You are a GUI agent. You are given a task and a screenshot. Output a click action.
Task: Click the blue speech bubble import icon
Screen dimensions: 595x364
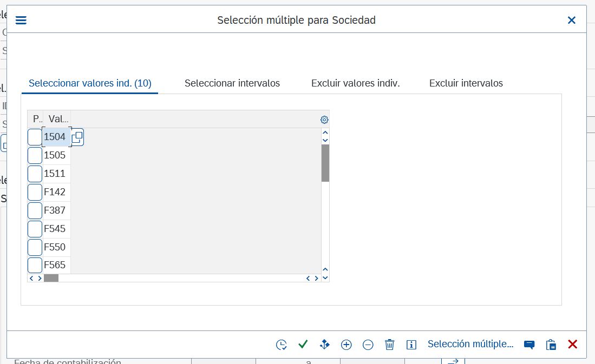tap(529, 345)
